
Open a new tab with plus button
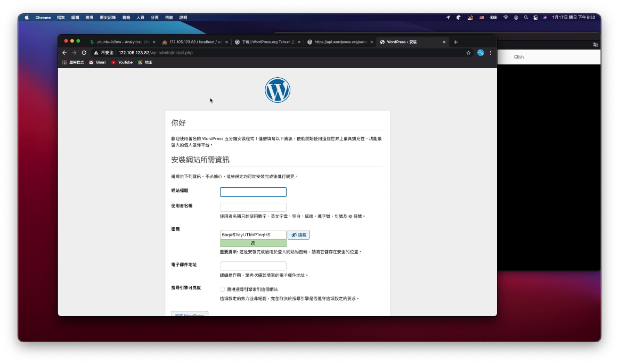point(455,42)
